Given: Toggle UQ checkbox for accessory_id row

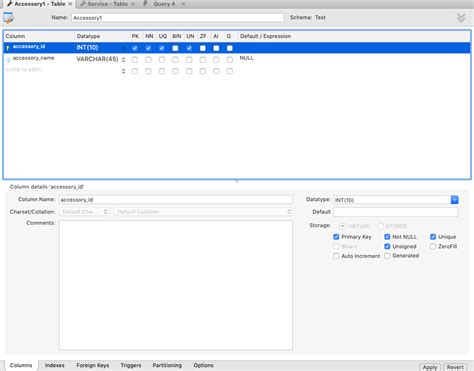Looking at the screenshot, I should [162, 48].
